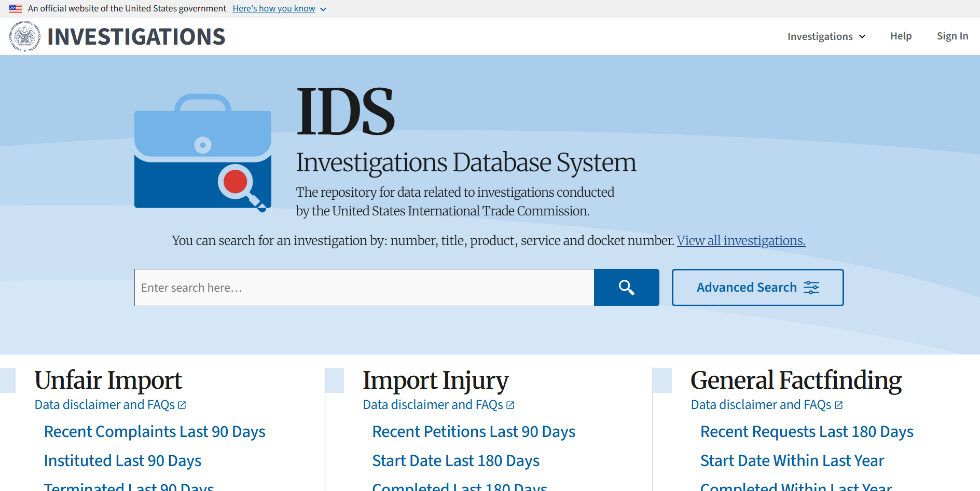Open the Investigations dropdown menu
The image size is (980, 491).
tap(826, 36)
